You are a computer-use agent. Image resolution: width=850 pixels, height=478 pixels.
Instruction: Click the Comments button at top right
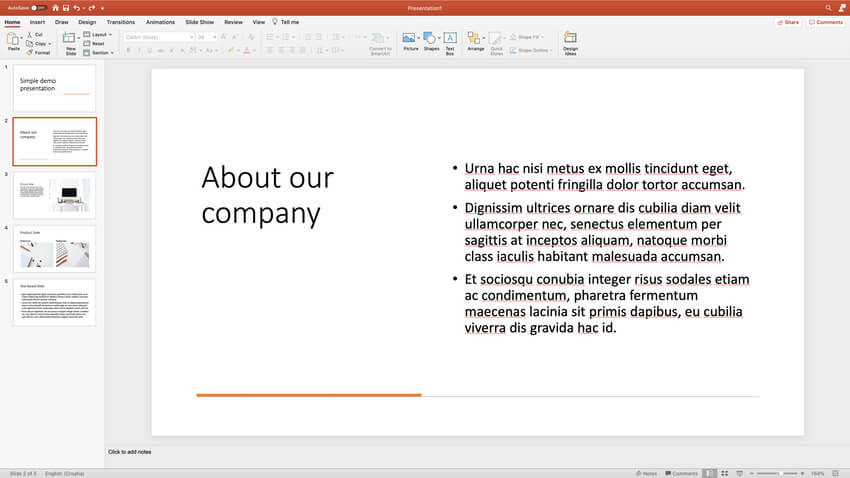[x=825, y=21]
